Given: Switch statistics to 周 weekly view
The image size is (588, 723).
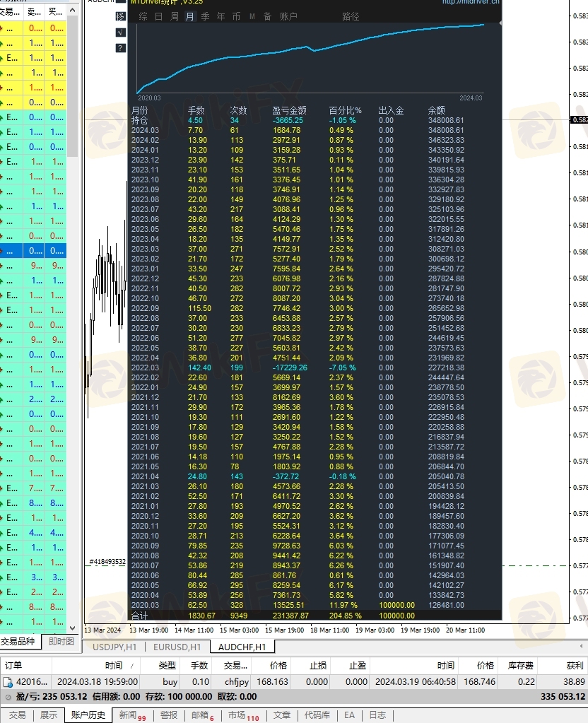Looking at the screenshot, I should (175, 16).
